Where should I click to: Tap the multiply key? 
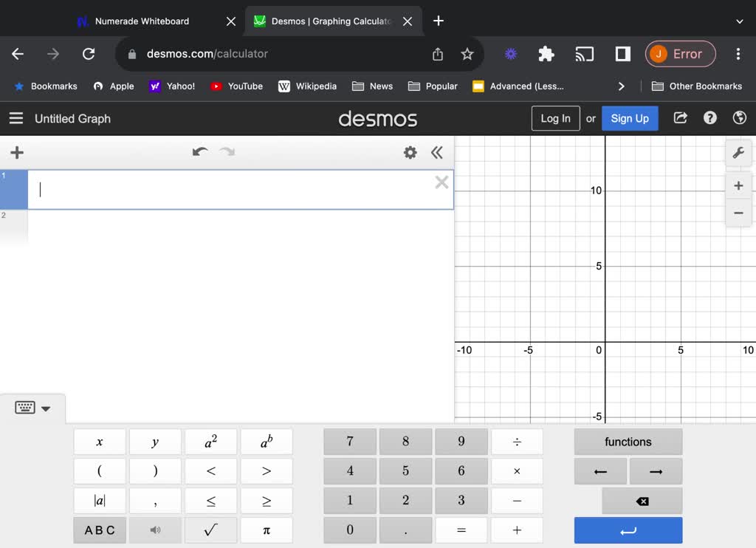(517, 471)
